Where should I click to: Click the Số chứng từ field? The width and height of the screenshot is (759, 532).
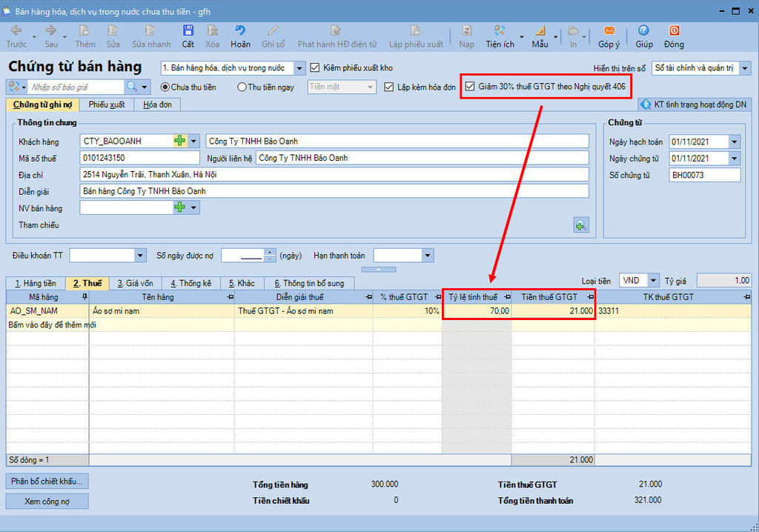click(705, 176)
